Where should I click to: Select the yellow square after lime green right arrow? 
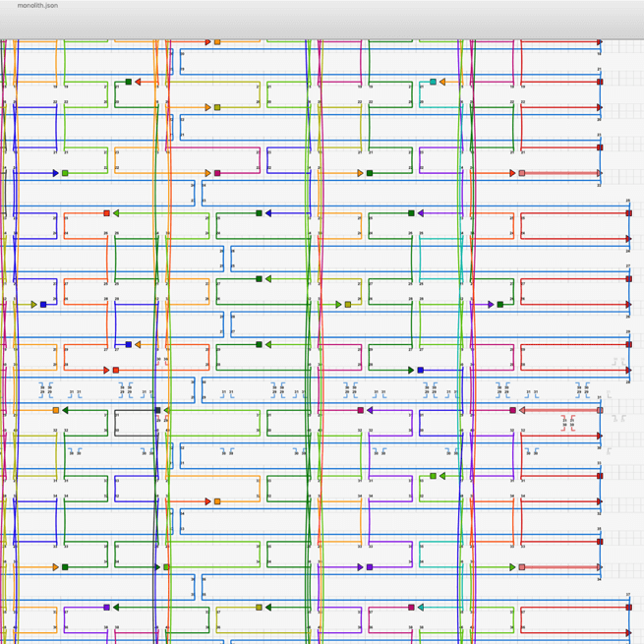click(348, 305)
